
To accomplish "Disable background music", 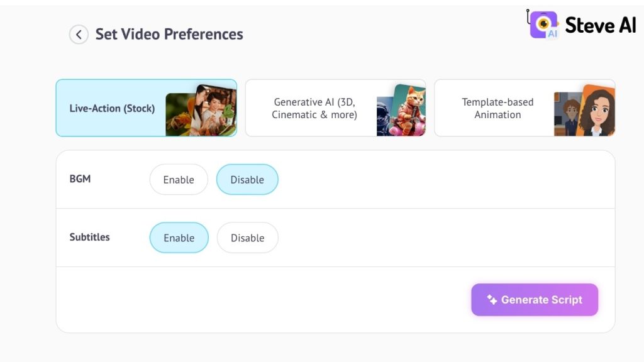I will pos(247,179).
